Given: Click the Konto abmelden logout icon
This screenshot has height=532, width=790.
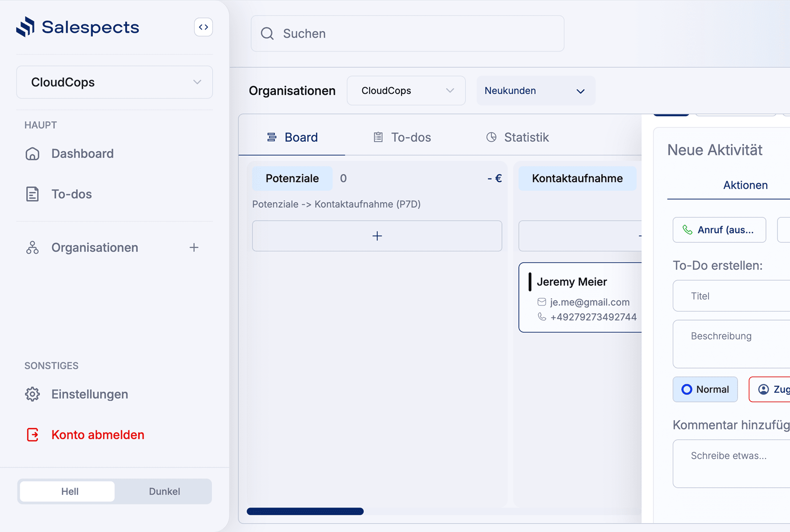Looking at the screenshot, I should pos(32,435).
